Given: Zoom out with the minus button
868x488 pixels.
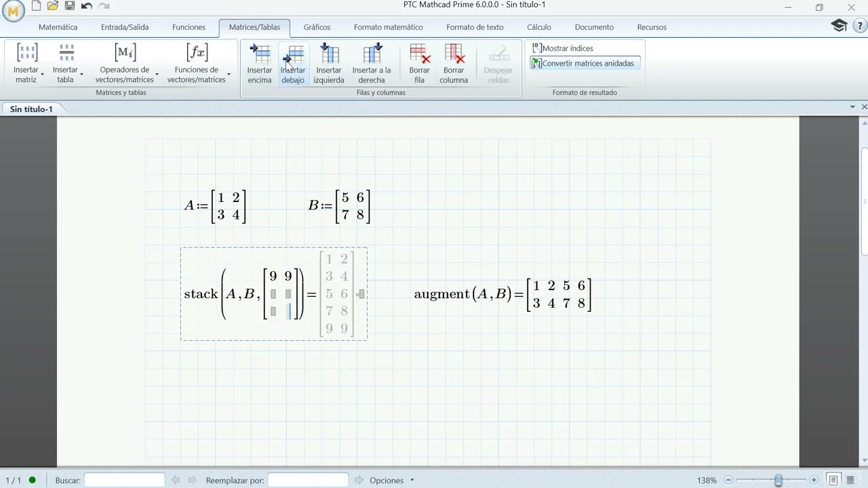Looking at the screenshot, I should tap(728, 480).
